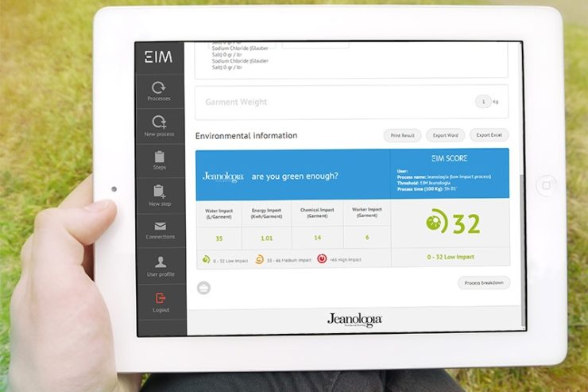Click the Export Word button

point(446,135)
